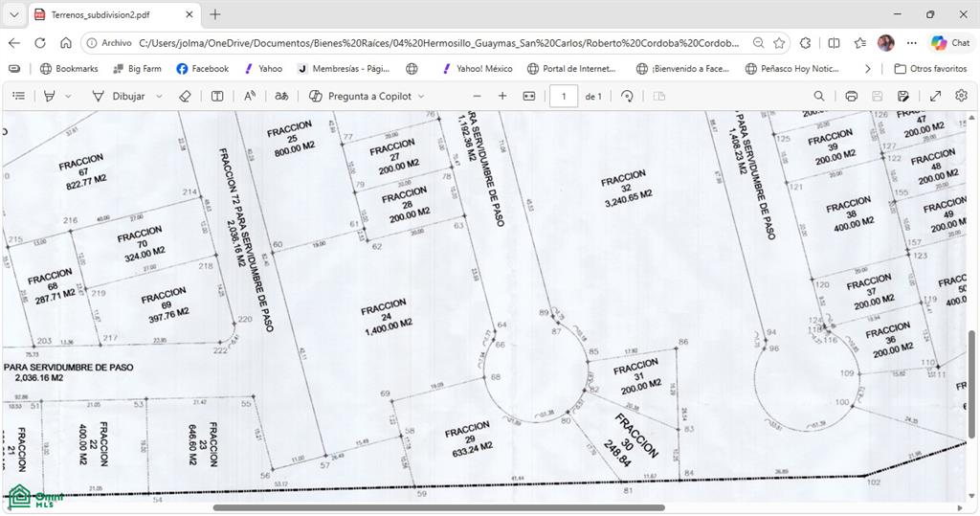Open the Facebook bookmark
Viewport: 980px width, 516px height.
[203, 69]
